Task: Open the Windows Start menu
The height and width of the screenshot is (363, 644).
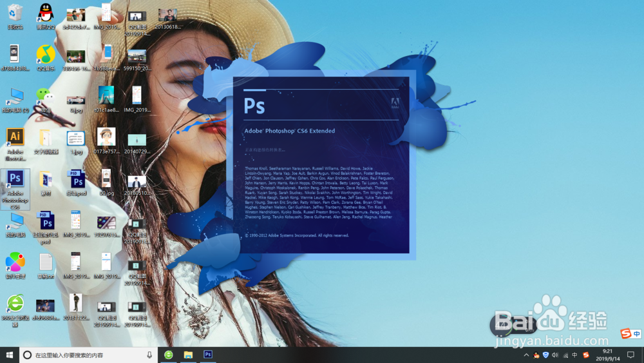Action: [x=10, y=355]
